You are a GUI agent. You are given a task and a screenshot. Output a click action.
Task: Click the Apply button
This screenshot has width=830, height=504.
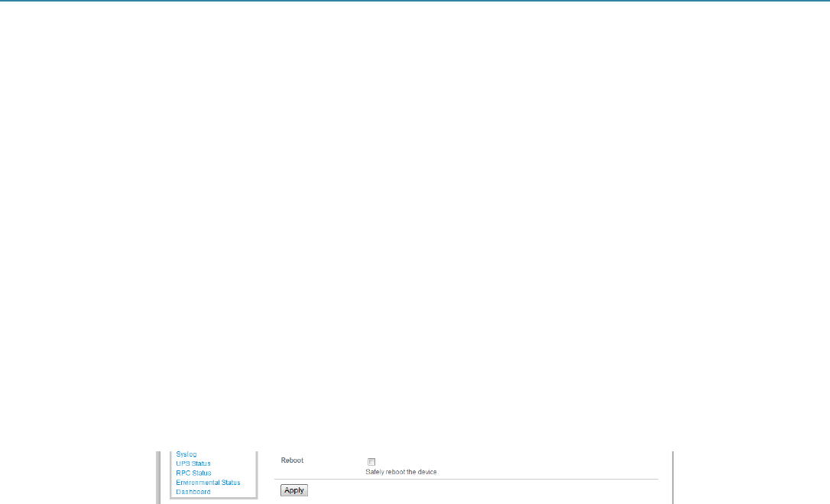[294, 490]
